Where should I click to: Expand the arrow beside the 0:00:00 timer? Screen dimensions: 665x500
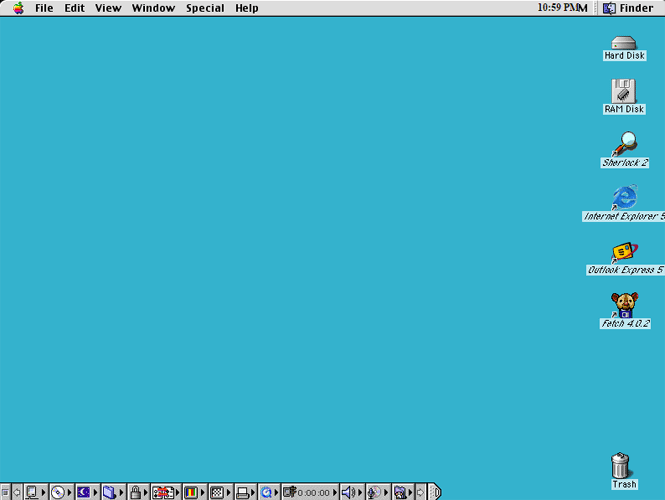click(335, 492)
